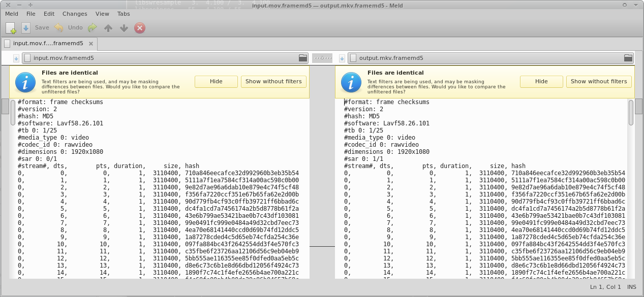Image resolution: width=644 pixels, height=297 pixels.
Task: Click the red Stop icon
Action: (x=140, y=28)
